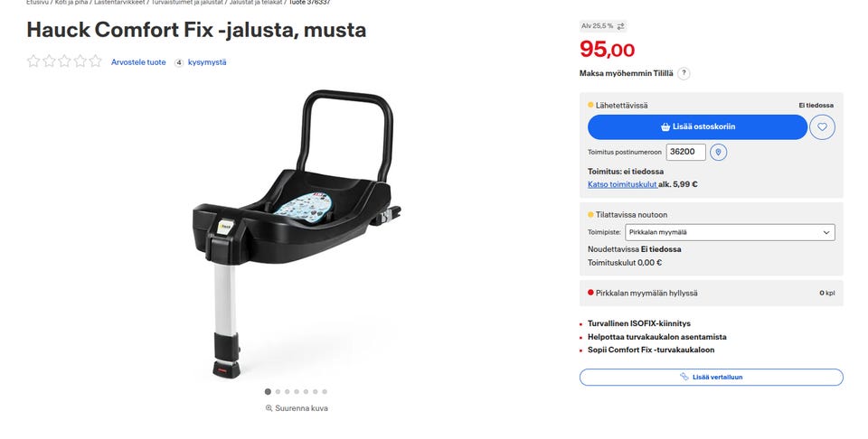Viewport: 868px width, 439px height.
Task: Click the third rating star
Action: click(x=65, y=61)
